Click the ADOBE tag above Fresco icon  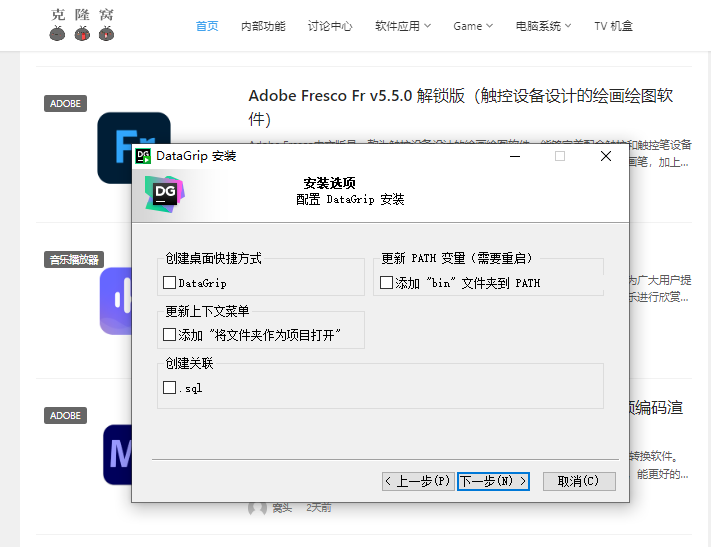[65, 103]
